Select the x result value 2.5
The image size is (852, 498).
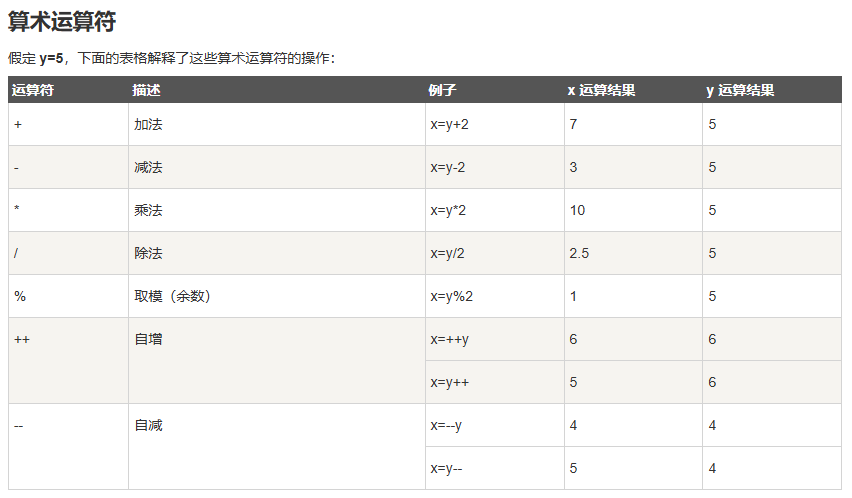pos(579,254)
